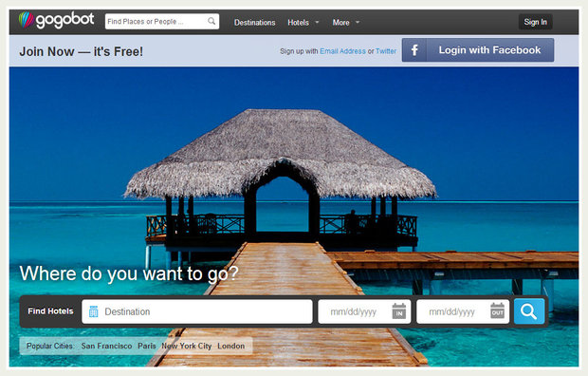Viewport: 588px width, 376px height.
Task: Open the Destinations menu item
Action: (254, 23)
